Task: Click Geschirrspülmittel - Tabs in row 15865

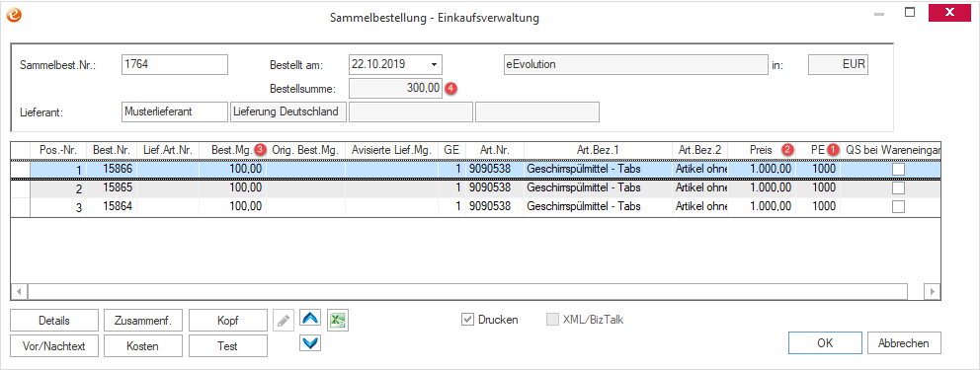Action: click(598, 187)
